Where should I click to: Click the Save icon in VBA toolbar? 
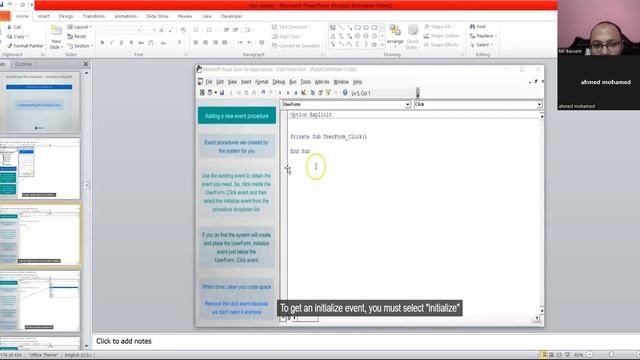click(222, 93)
